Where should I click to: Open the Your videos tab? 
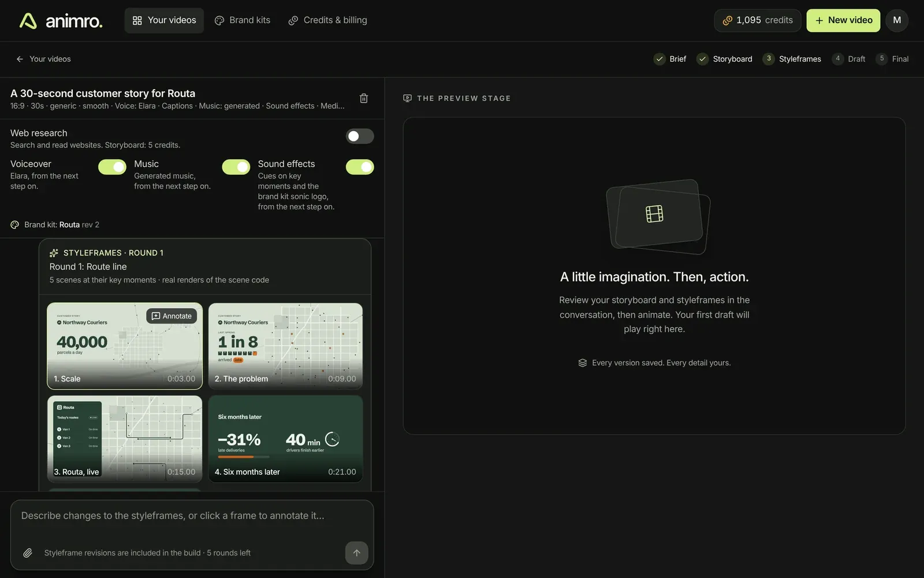(x=164, y=20)
